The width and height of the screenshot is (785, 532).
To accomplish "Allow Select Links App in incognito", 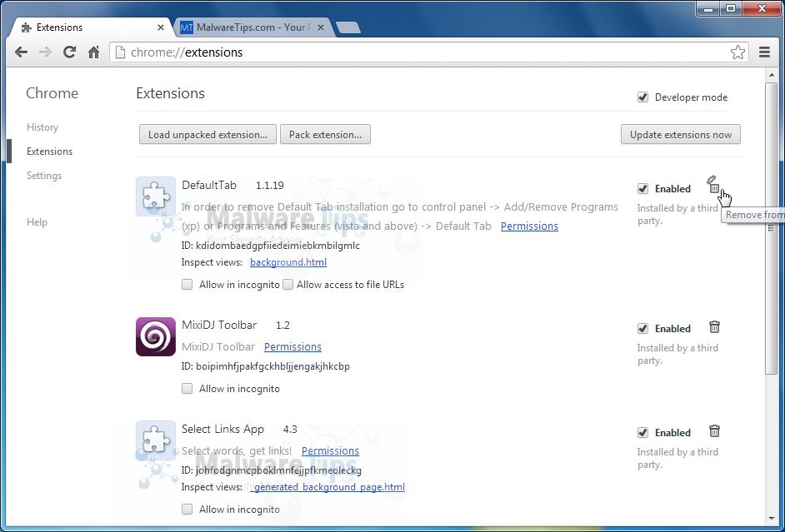I will (x=187, y=510).
